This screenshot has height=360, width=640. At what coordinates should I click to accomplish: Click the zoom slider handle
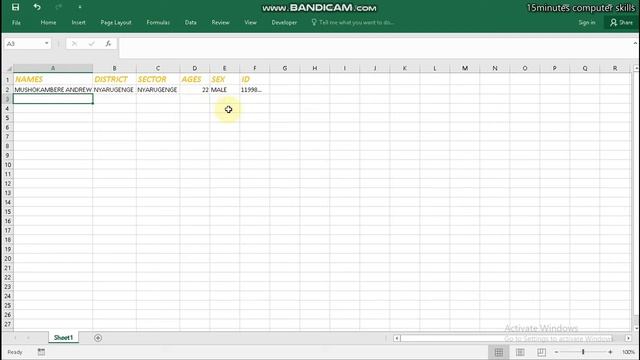tap(583, 352)
